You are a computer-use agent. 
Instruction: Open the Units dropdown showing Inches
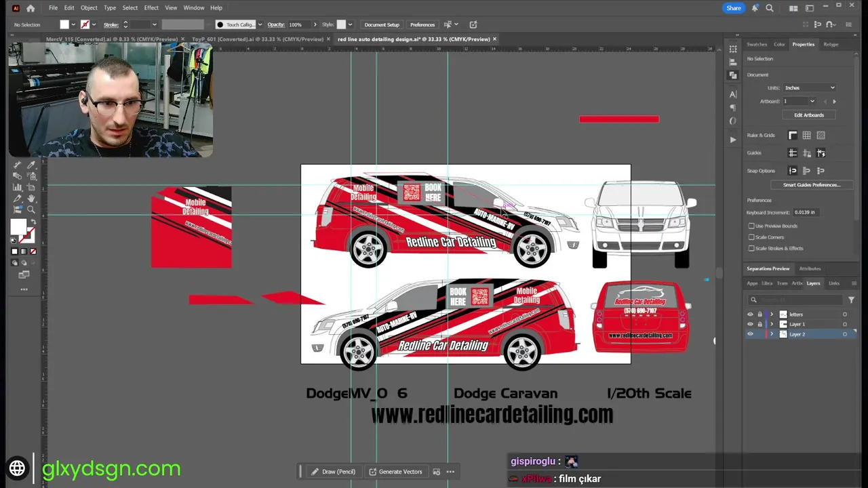click(810, 88)
